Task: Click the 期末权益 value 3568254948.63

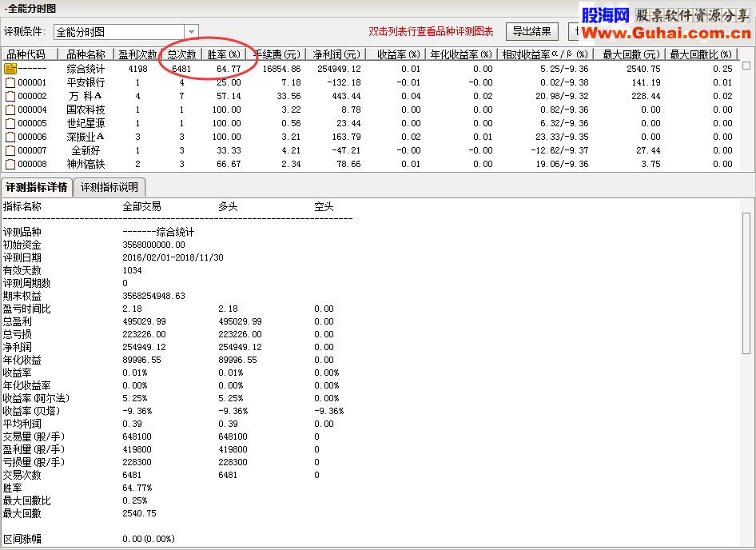Action: (153, 296)
